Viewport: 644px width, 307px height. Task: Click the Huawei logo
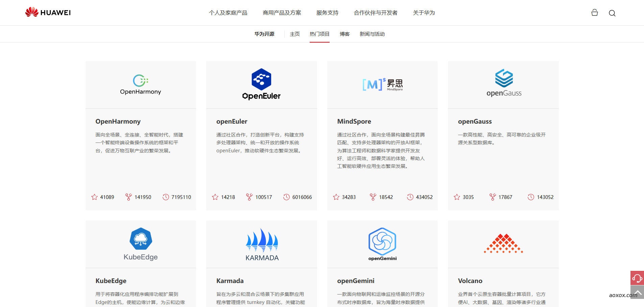point(48,12)
